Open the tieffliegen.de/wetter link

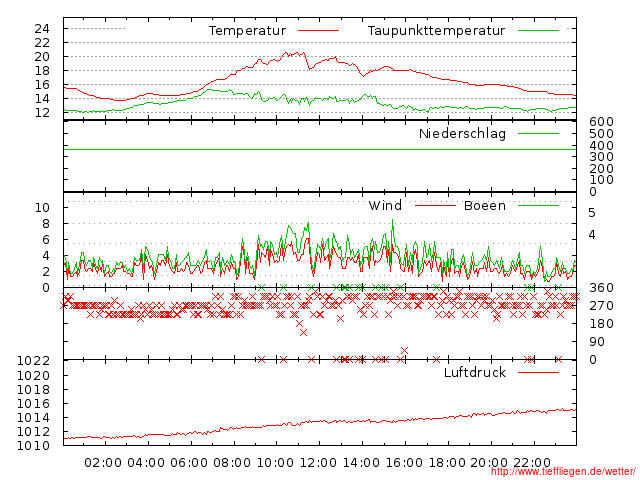[x=563, y=471]
